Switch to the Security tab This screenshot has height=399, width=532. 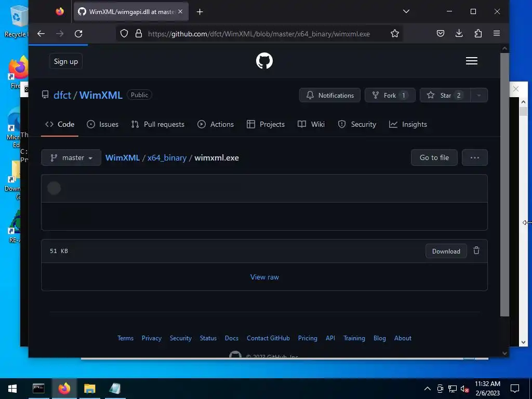click(357, 125)
